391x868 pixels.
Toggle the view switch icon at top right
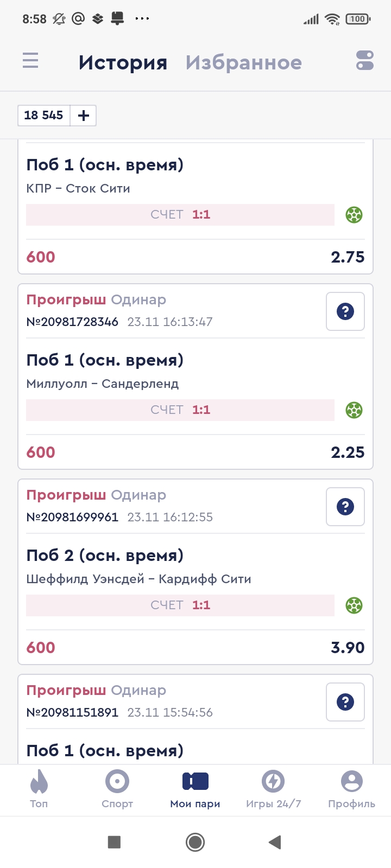(365, 60)
